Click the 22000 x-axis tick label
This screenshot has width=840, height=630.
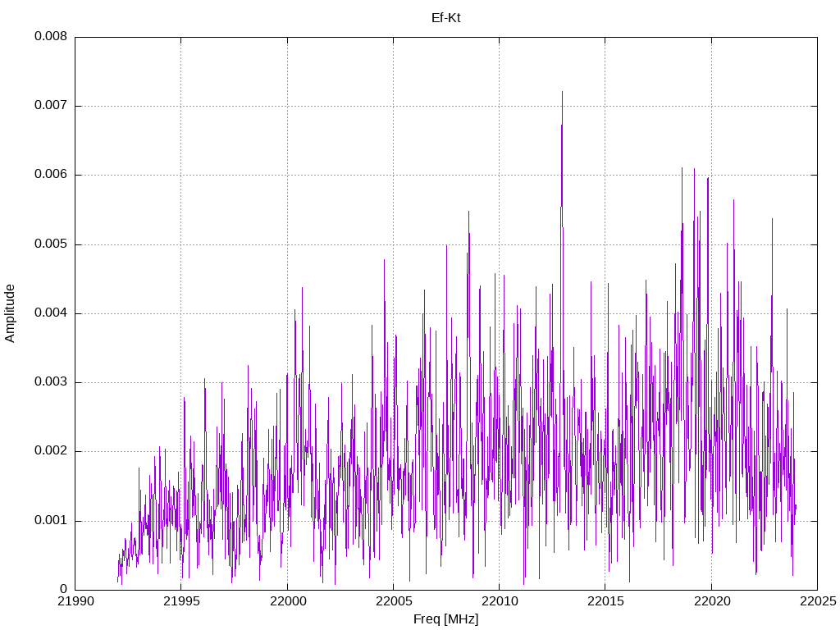click(287, 601)
